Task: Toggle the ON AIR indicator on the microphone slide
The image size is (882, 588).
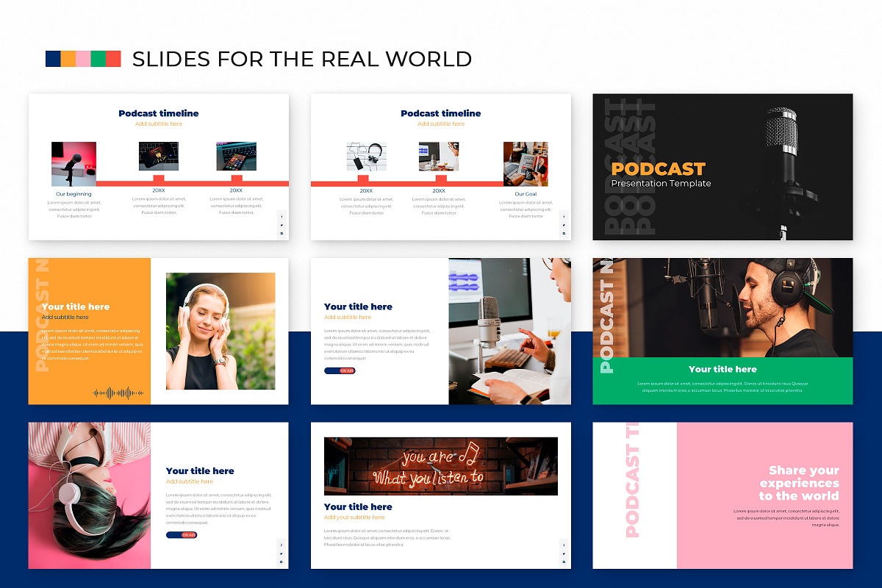Action: pos(339,371)
